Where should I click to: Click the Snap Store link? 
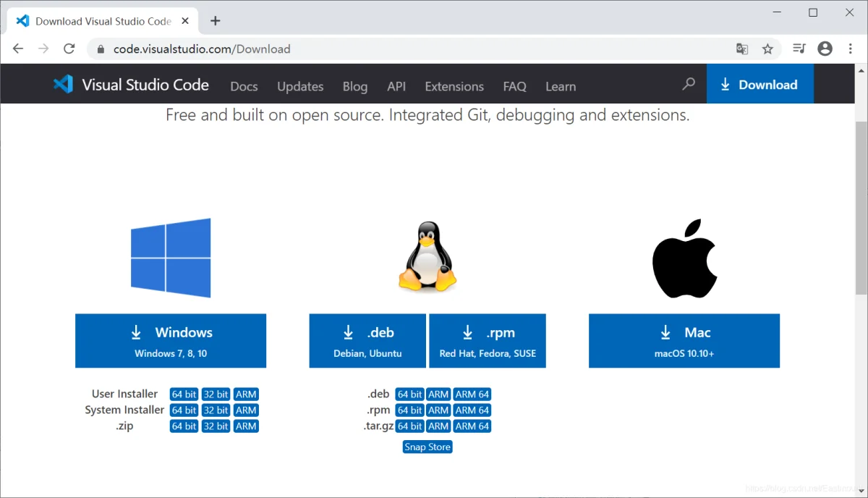pyautogui.click(x=427, y=447)
